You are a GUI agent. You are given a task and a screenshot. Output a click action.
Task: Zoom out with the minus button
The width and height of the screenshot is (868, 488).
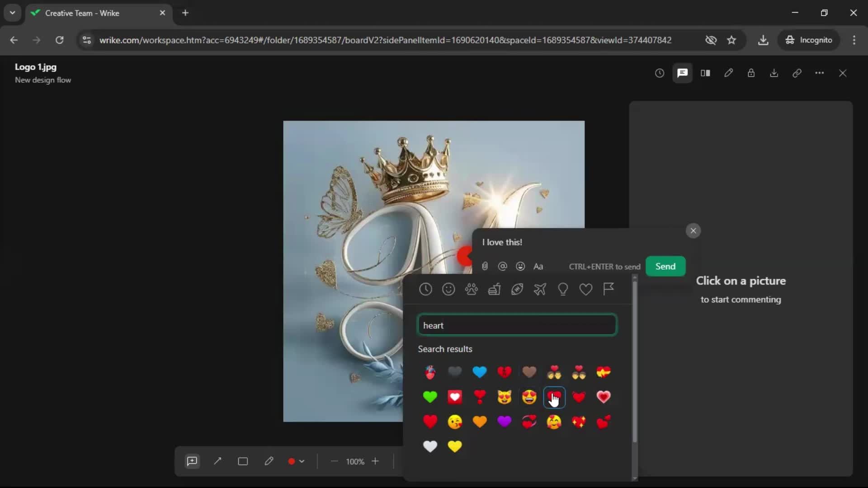[x=335, y=461]
